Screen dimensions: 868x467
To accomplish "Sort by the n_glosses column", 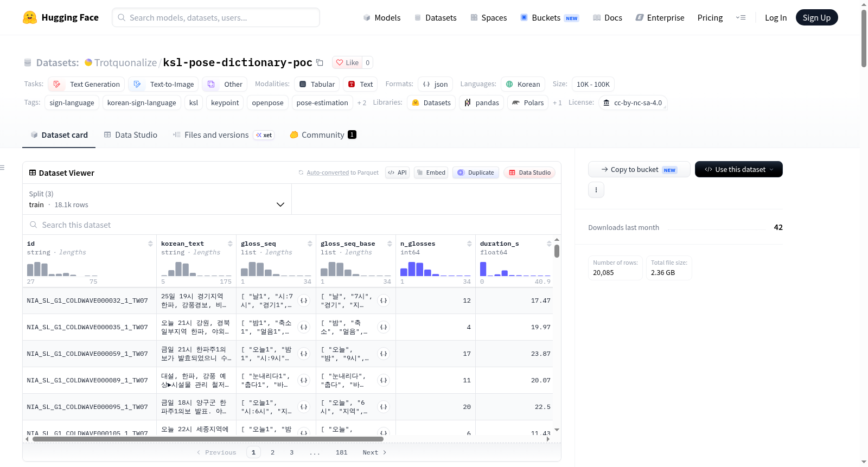I will 469,244.
